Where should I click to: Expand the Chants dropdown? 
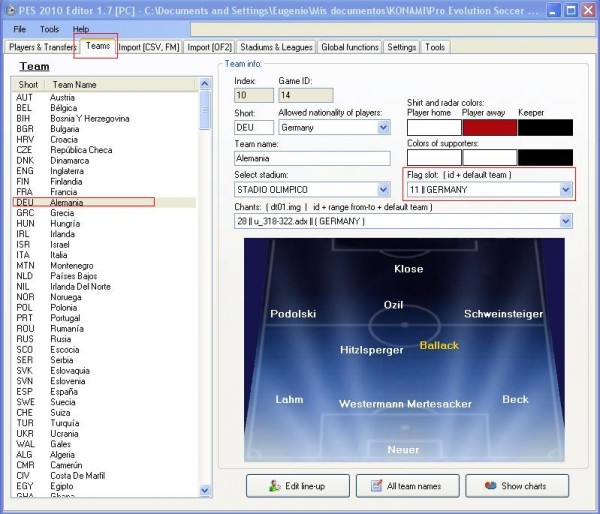pyautogui.click(x=565, y=221)
